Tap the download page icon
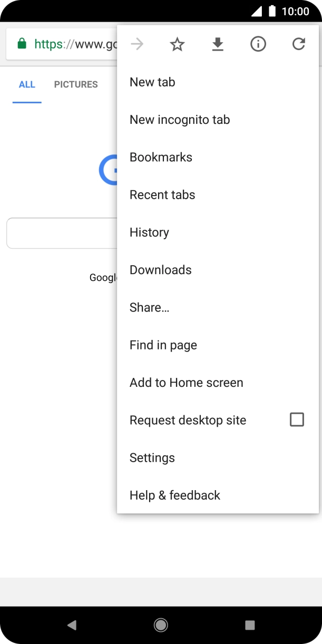This screenshot has height=644, width=322. tap(218, 44)
